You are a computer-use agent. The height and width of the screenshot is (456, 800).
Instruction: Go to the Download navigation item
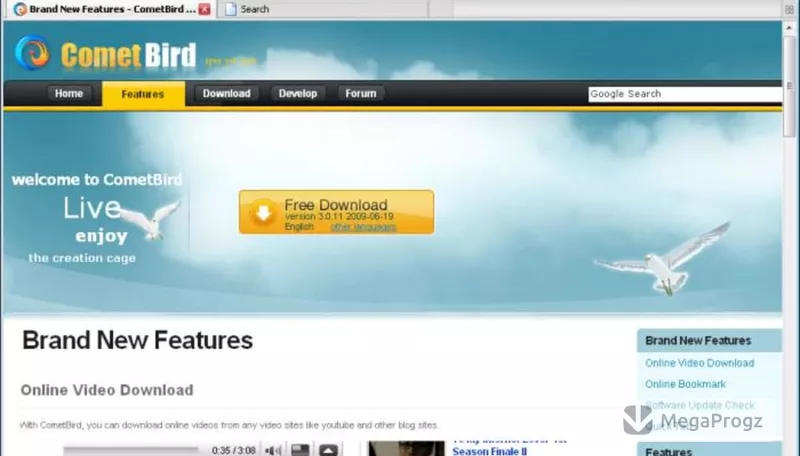[227, 93]
